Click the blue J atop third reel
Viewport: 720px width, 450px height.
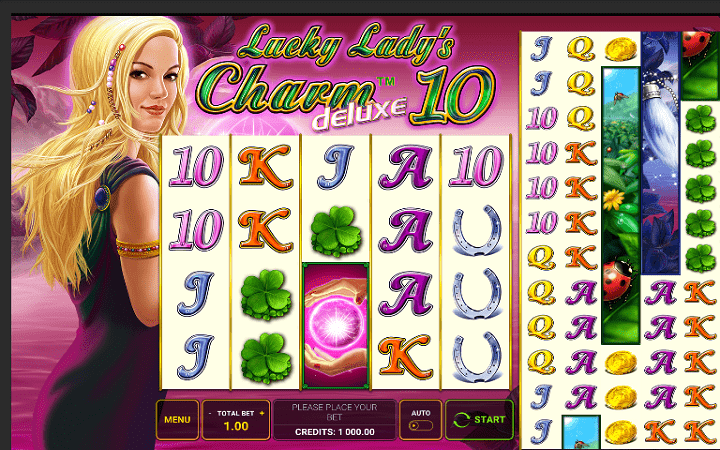[336, 167]
